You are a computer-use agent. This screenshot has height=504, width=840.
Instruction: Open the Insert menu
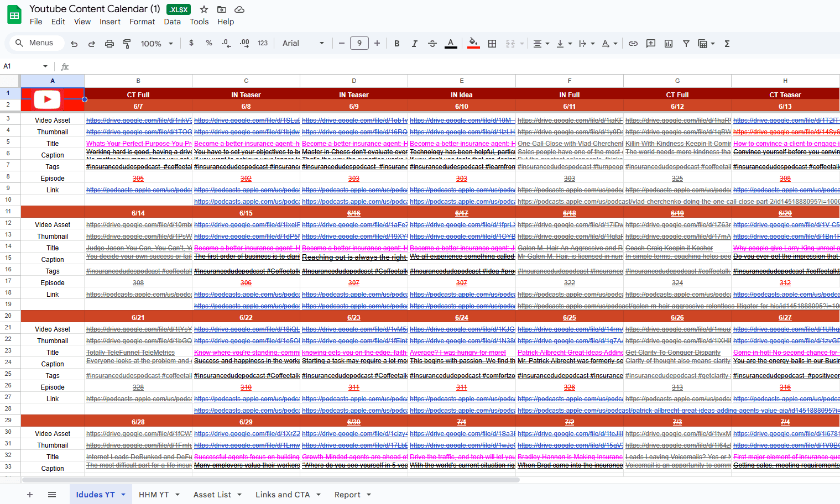coord(110,22)
